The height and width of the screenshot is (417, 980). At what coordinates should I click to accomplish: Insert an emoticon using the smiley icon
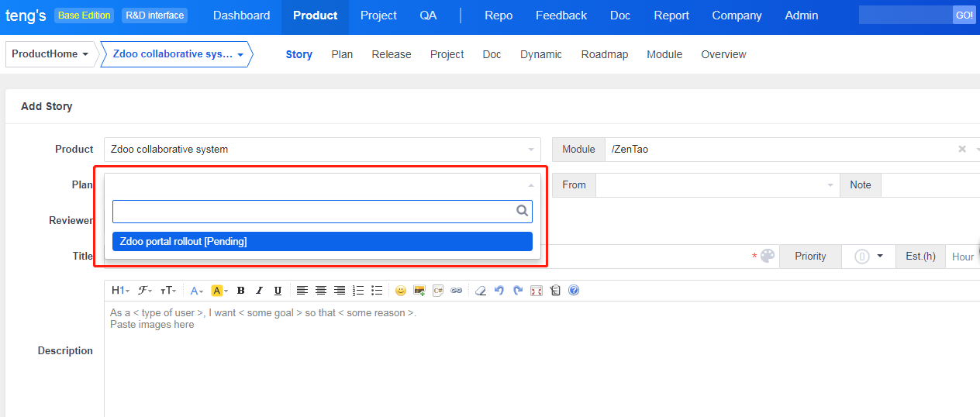tap(401, 291)
